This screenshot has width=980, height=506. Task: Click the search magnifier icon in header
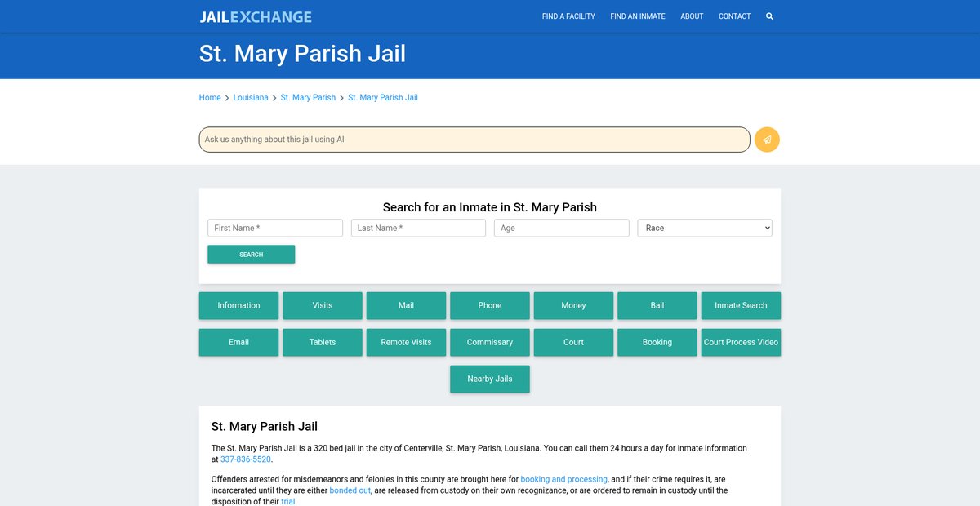pyautogui.click(x=769, y=16)
